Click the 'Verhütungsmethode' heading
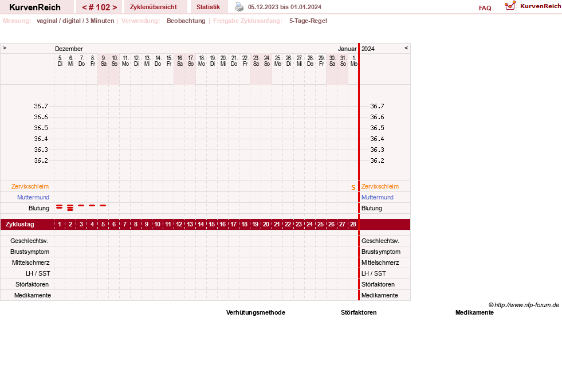Screen dimensions: 562x392 coord(256,313)
